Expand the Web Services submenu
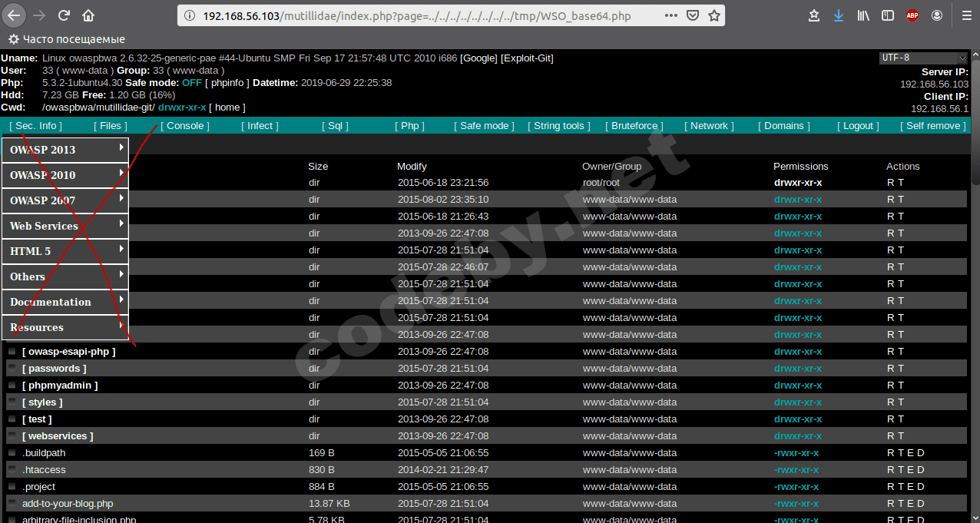The image size is (980, 523). point(65,226)
